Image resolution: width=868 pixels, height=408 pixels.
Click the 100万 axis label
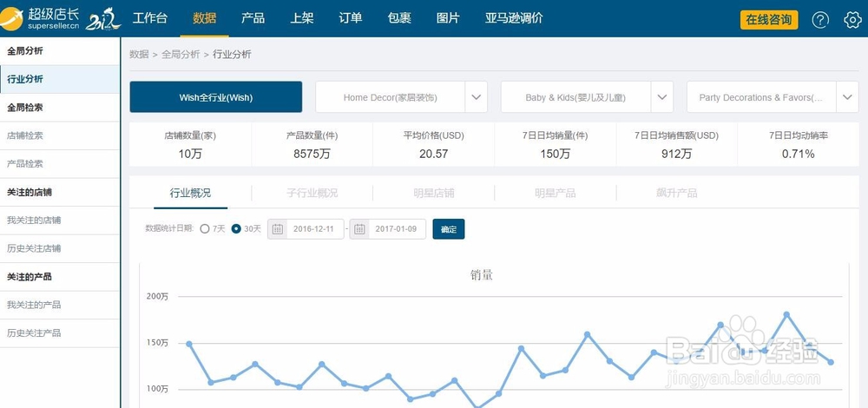(x=157, y=389)
